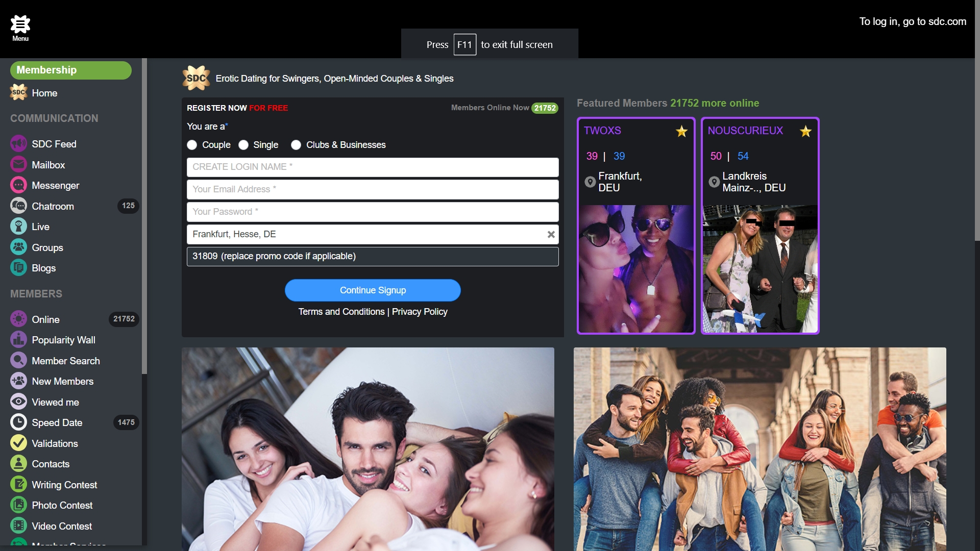Click the Online 21752 count badge
This screenshot has width=980, height=551.
[x=124, y=319]
